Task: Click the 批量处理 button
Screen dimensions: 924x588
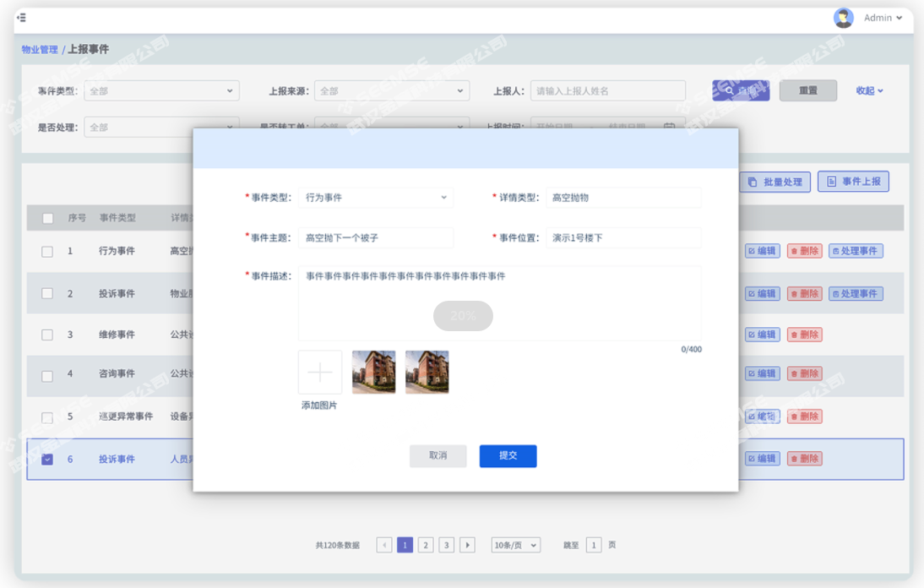Action: 775,182
